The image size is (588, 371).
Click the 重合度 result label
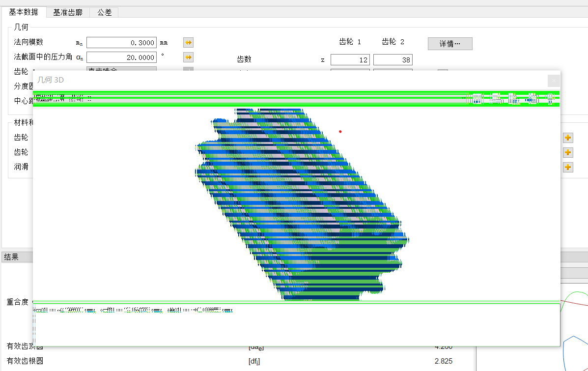(x=17, y=302)
